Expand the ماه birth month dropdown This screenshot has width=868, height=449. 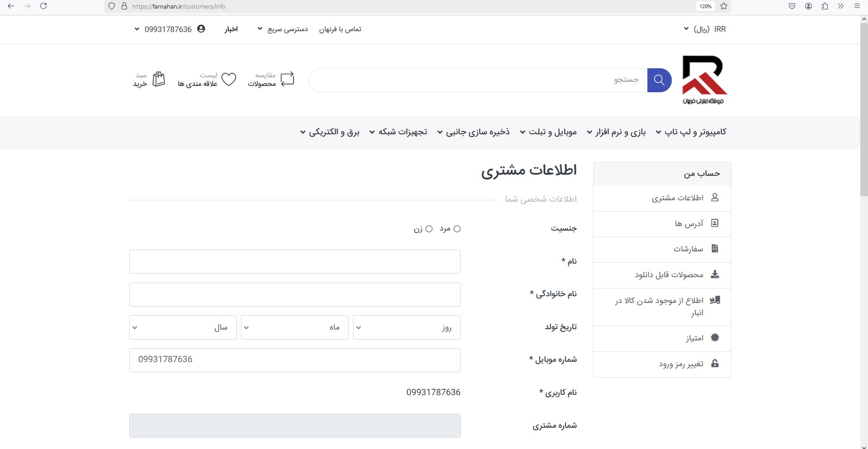pyautogui.click(x=294, y=327)
